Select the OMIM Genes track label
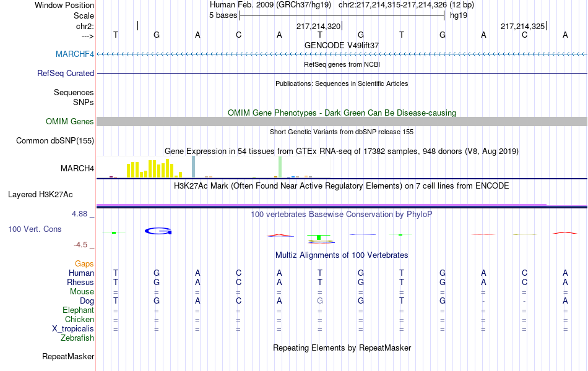This screenshot has width=588, height=371. click(70, 121)
